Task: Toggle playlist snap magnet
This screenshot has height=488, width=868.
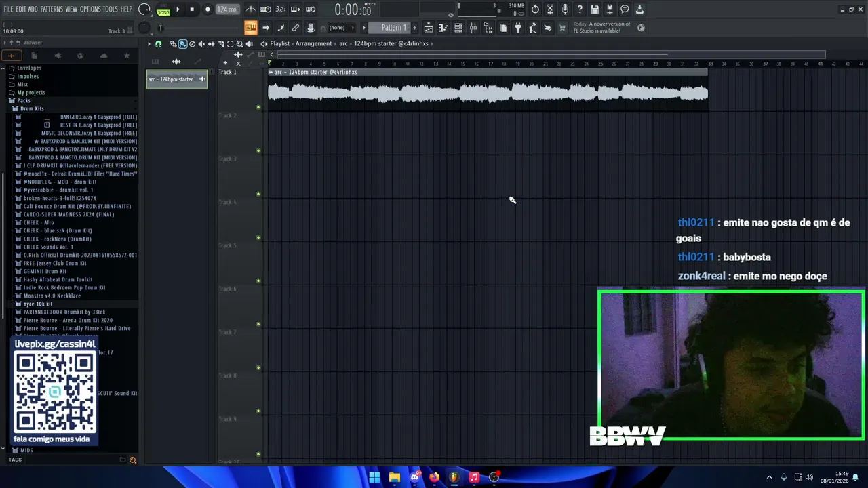Action: [x=158, y=44]
